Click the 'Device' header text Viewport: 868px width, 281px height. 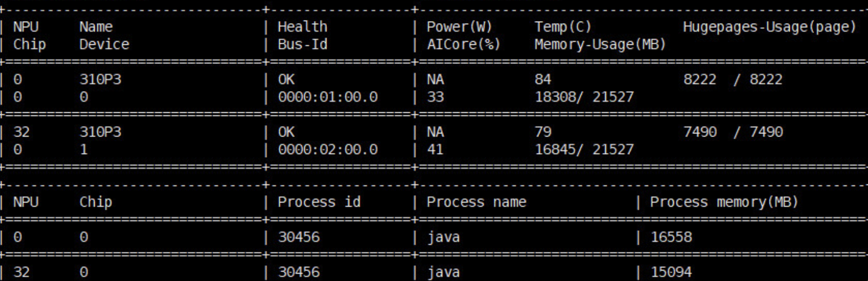coord(104,44)
